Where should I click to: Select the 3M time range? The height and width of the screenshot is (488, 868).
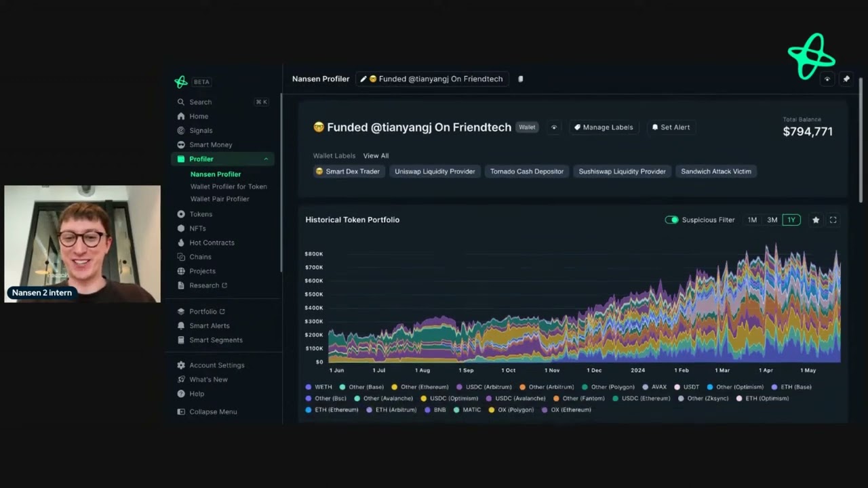point(772,220)
